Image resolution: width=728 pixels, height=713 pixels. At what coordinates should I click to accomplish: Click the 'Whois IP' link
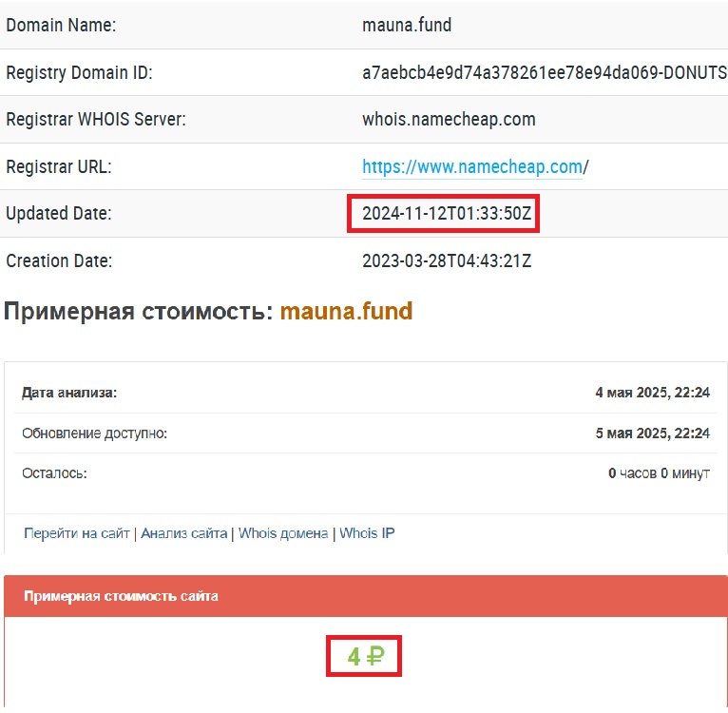[x=367, y=533]
